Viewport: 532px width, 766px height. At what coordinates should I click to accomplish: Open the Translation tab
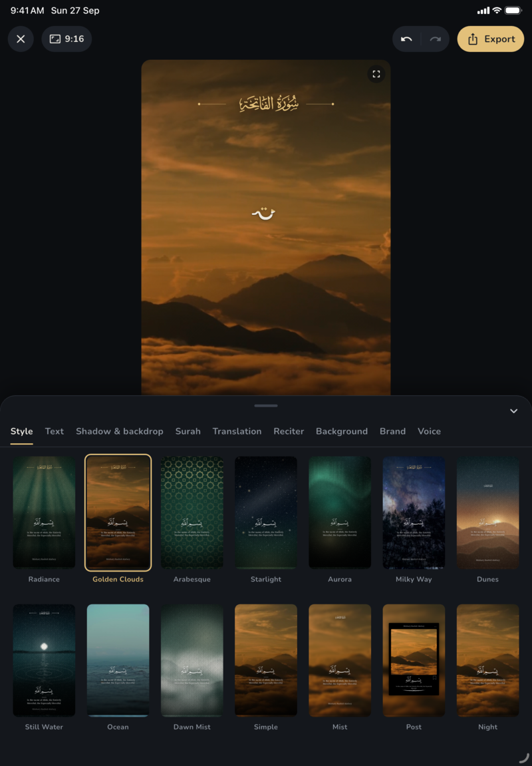(x=237, y=431)
